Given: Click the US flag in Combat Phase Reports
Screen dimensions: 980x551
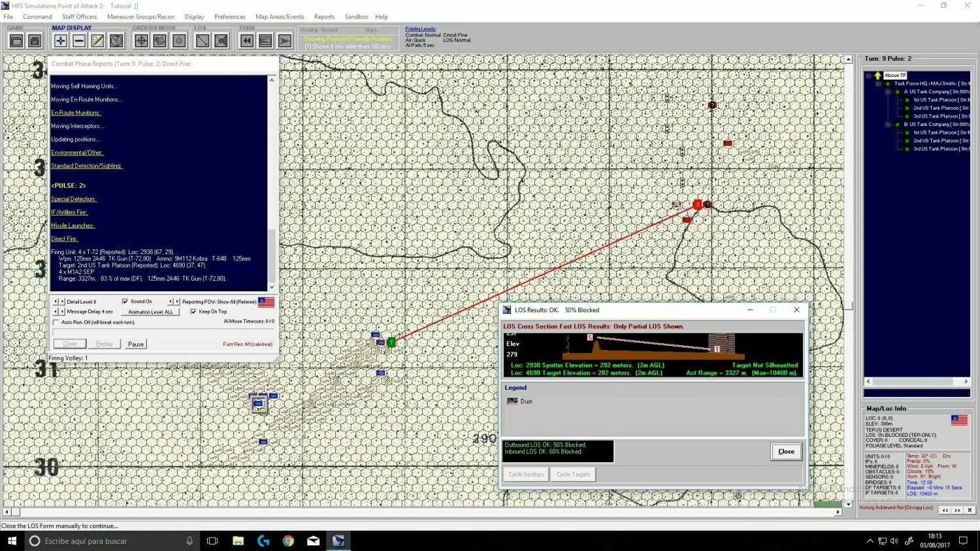Looking at the screenshot, I should 266,302.
